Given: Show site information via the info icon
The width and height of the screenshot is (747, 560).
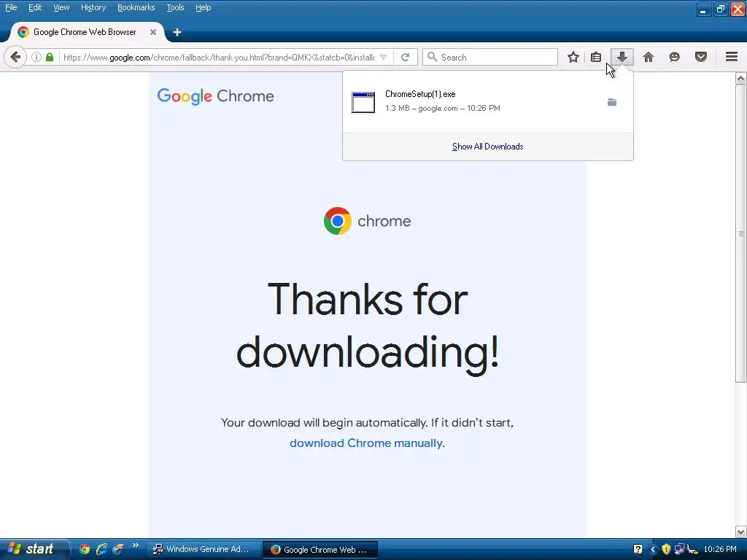Looking at the screenshot, I should tap(36, 57).
